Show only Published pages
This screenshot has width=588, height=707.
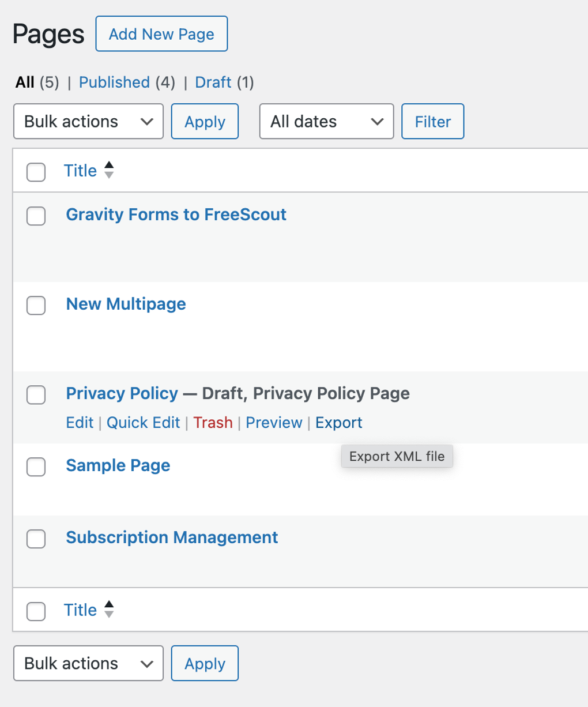[x=114, y=82]
